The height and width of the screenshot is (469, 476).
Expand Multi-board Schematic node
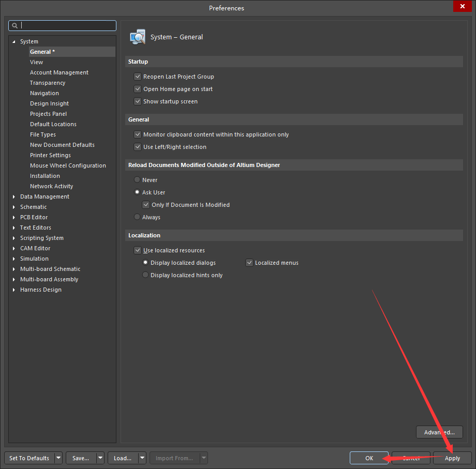point(13,269)
